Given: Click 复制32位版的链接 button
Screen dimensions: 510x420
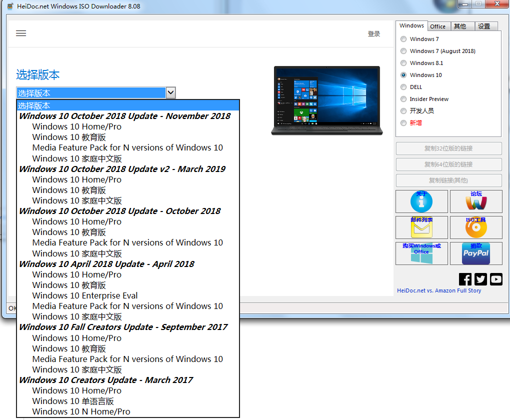Looking at the screenshot, I should (x=448, y=148).
